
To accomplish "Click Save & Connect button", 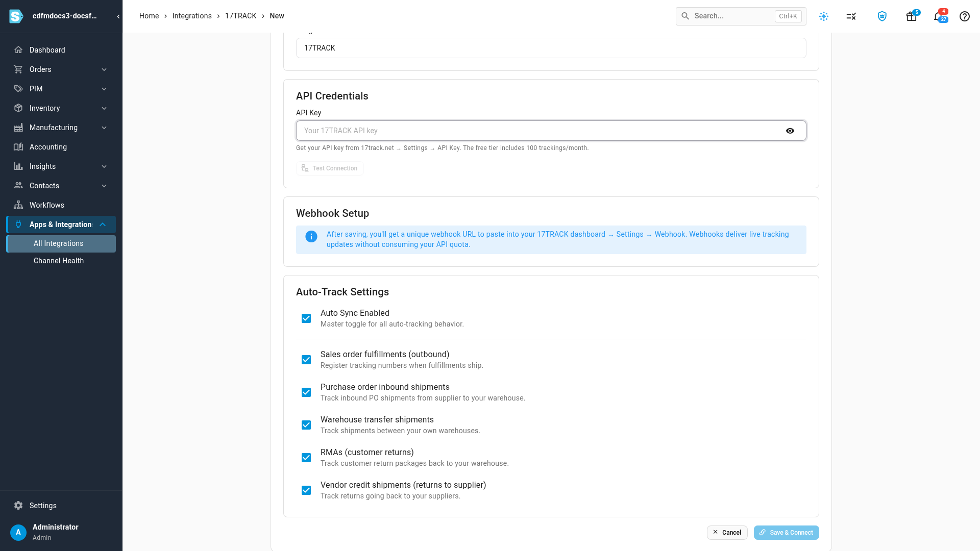I will tap(786, 533).
